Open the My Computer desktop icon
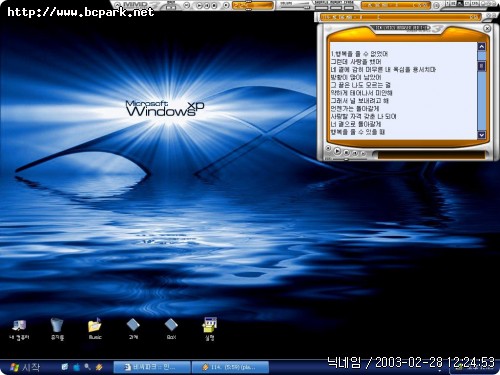The height and width of the screenshot is (375, 500). [x=19, y=329]
